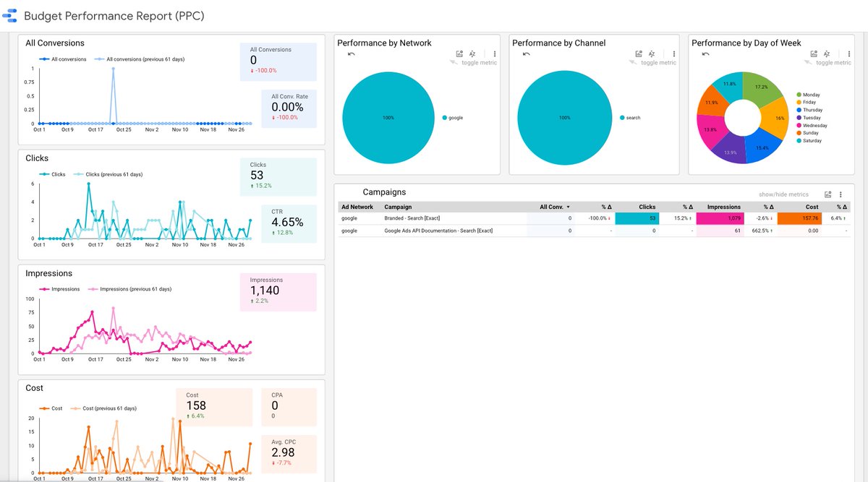The image size is (868, 482).
Task: Sort Campaigns table by Ad Network header
Action: click(357, 207)
